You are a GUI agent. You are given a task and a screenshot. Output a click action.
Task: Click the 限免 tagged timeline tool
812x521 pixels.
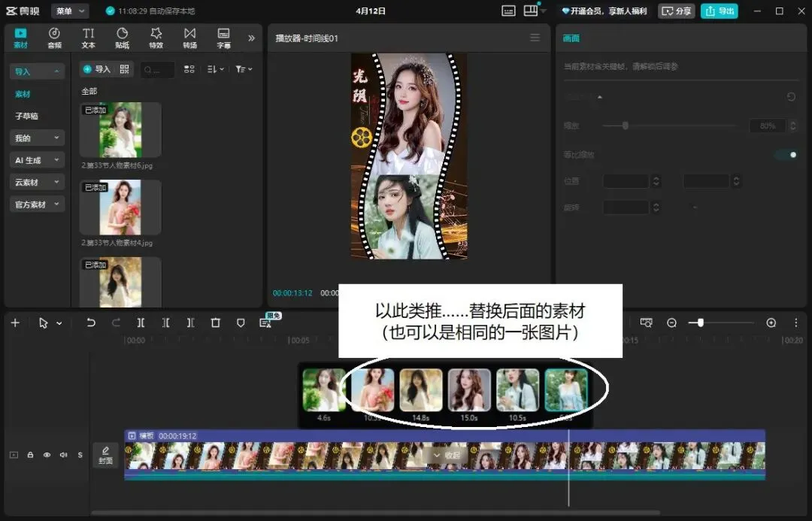[266, 322]
